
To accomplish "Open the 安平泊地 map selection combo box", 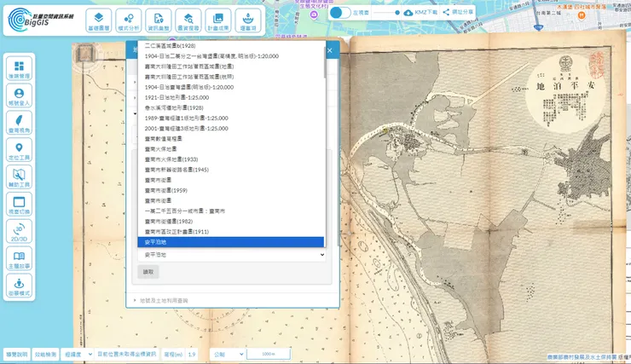I will point(231,255).
